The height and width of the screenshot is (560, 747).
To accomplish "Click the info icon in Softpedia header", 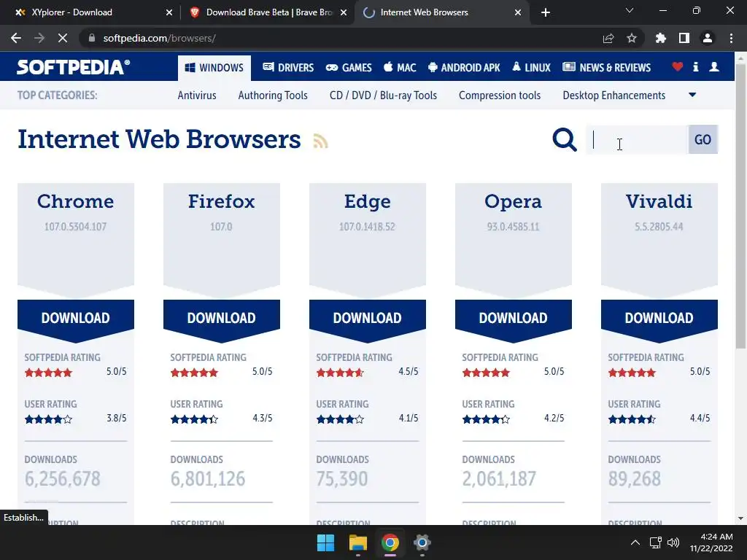I will coord(695,66).
